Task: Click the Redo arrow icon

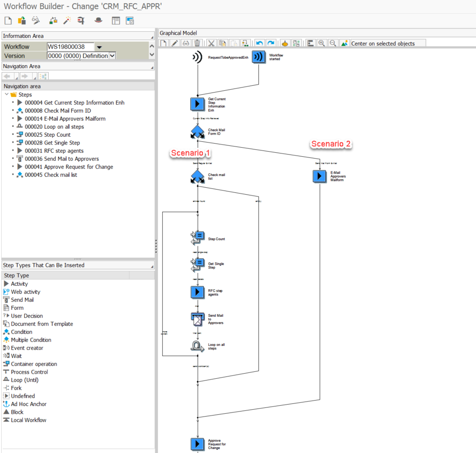Action: click(271, 43)
